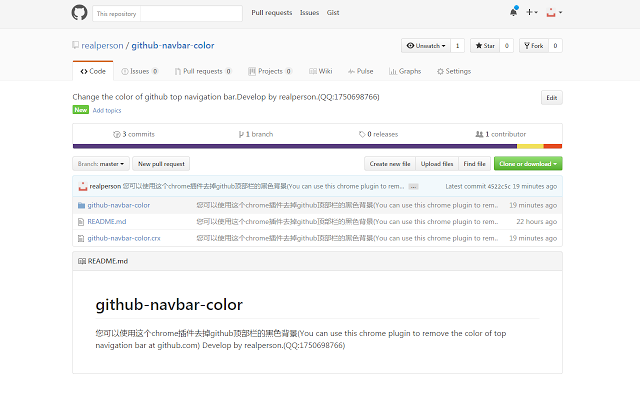This screenshot has width=640, height=400.
Task: Click the watchers count next to Unwatch
Action: (x=457, y=46)
